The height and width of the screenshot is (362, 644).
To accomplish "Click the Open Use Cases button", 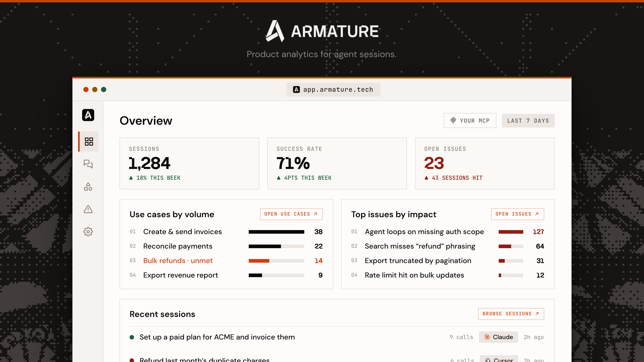I will point(291,214).
